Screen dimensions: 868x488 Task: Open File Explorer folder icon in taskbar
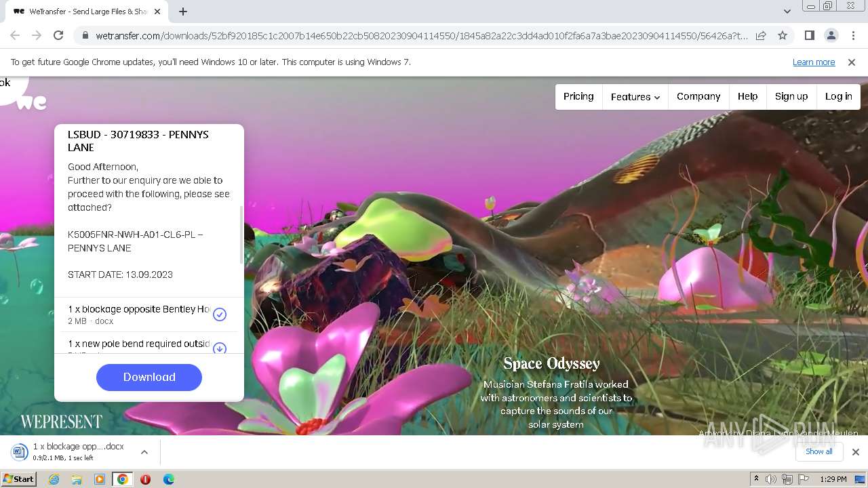77,479
